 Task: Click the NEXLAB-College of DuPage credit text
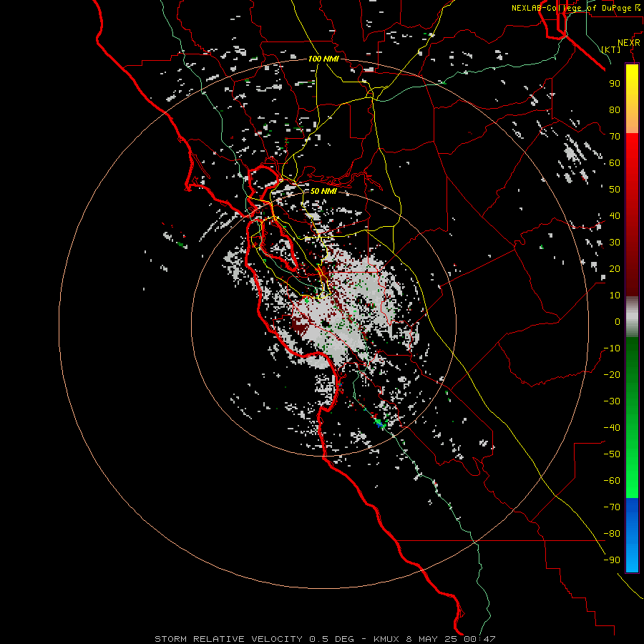pyautogui.click(x=575, y=8)
